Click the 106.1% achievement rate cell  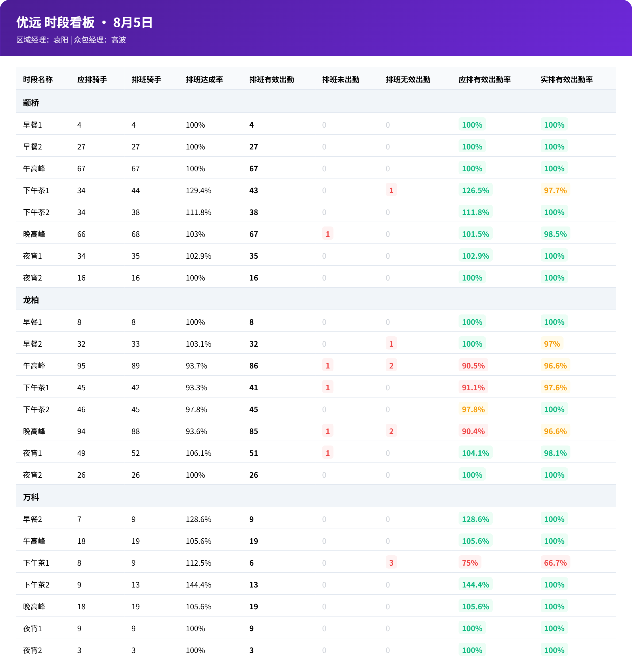click(199, 453)
